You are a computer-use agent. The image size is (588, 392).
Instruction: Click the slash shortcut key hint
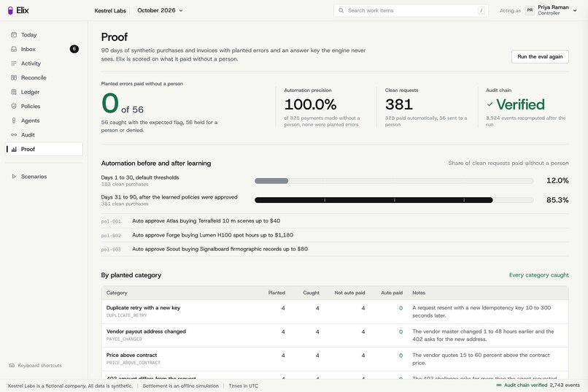click(x=481, y=10)
